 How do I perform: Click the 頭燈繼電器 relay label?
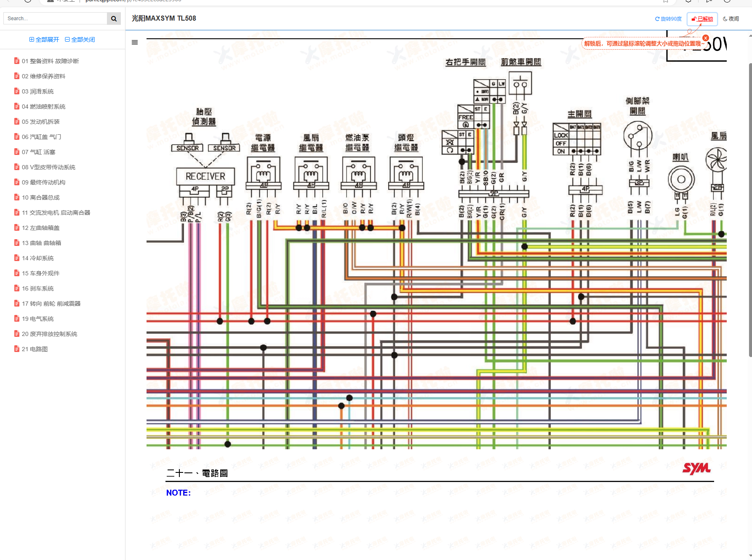(x=406, y=143)
